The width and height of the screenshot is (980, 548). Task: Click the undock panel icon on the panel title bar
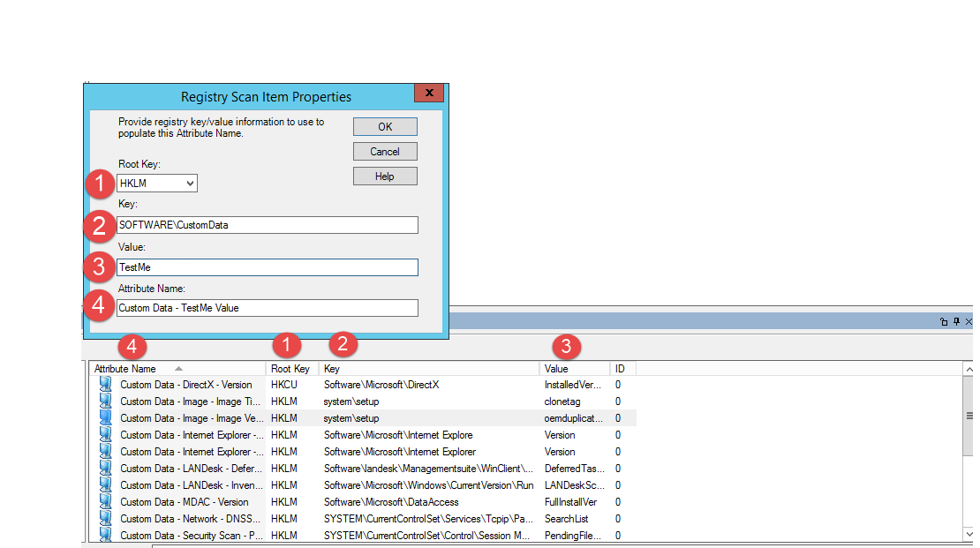pyautogui.click(x=944, y=321)
